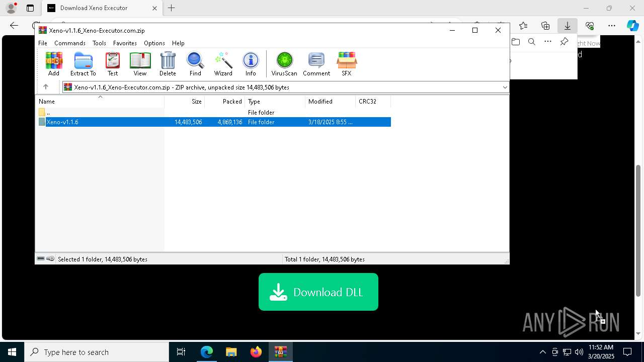Click the Delete toolbar icon
Viewport: 644px width, 362px height.
[168, 64]
